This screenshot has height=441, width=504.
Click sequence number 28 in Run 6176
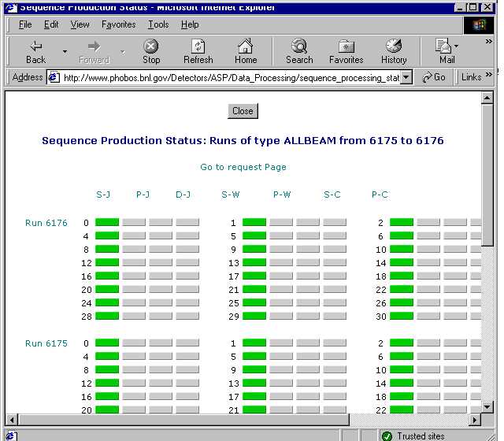click(87, 317)
